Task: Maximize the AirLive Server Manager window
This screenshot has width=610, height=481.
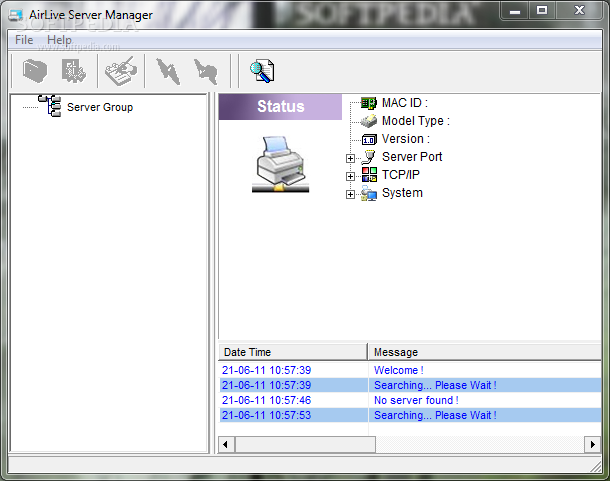Action: pos(542,11)
